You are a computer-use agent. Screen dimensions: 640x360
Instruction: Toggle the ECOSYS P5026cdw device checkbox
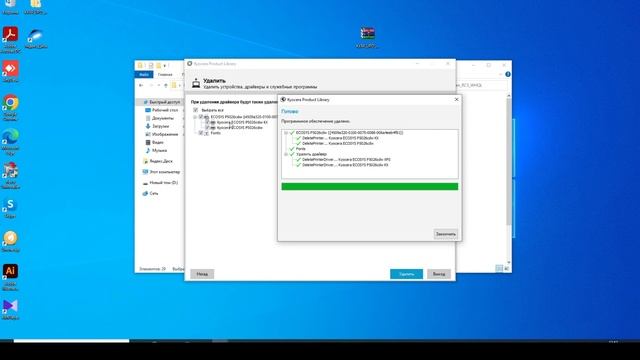(201, 117)
